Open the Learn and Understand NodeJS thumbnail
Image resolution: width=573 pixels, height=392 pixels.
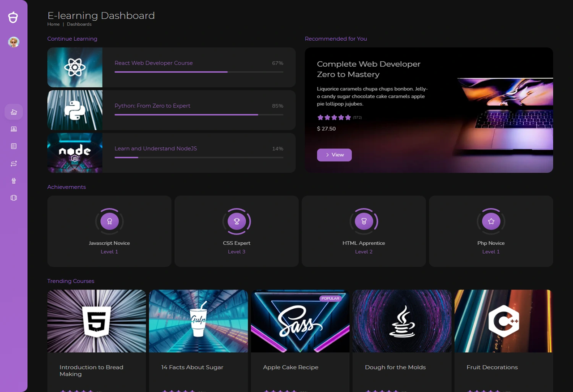coord(74,153)
